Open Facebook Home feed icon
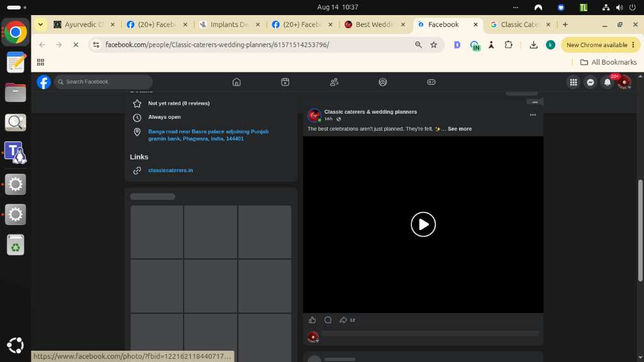This screenshot has height=362, width=644. click(x=236, y=82)
